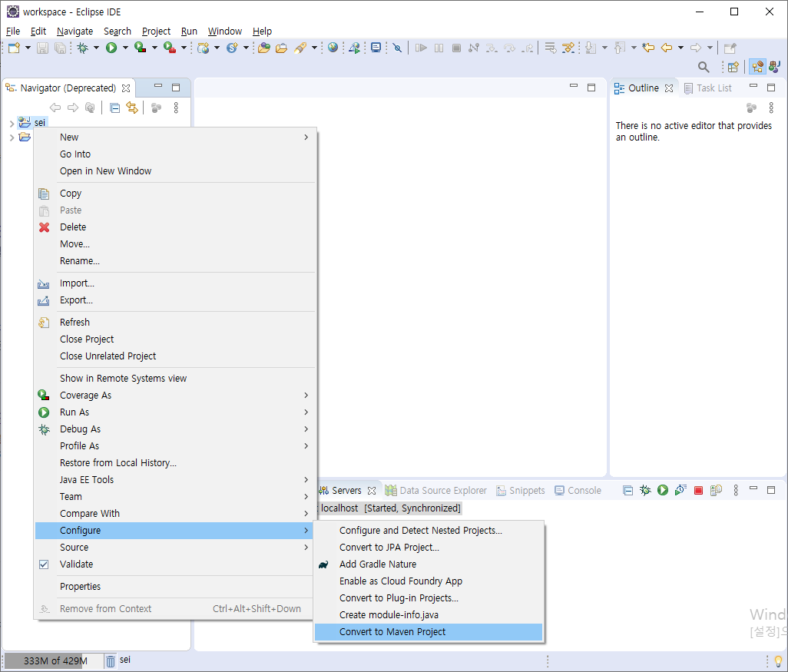
Task: Select Add Gradle Nature
Action: pyautogui.click(x=429, y=564)
